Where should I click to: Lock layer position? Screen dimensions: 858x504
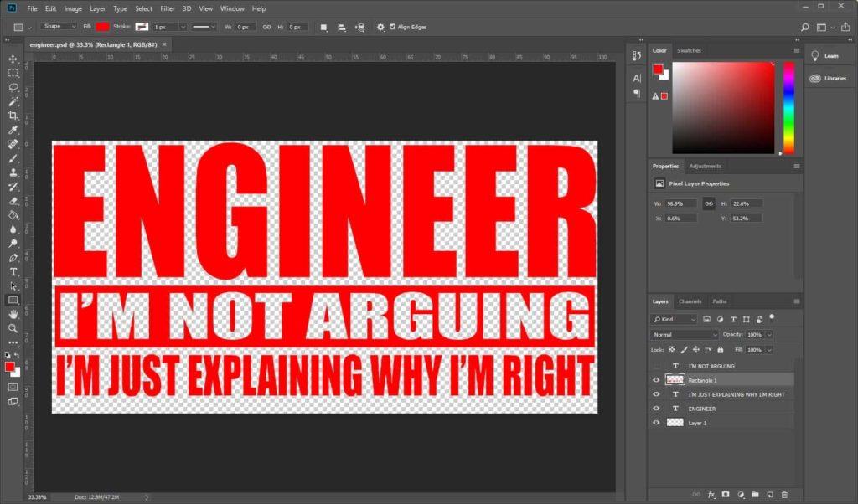coord(696,350)
